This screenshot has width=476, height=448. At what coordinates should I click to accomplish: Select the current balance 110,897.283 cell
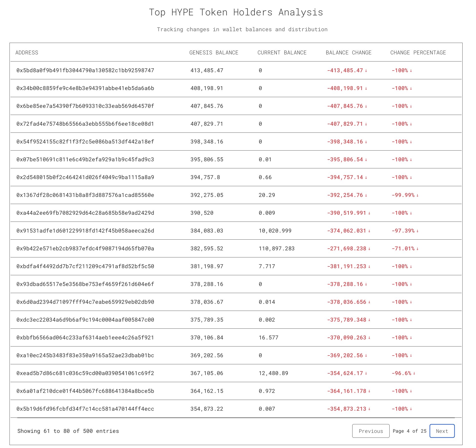tap(277, 249)
